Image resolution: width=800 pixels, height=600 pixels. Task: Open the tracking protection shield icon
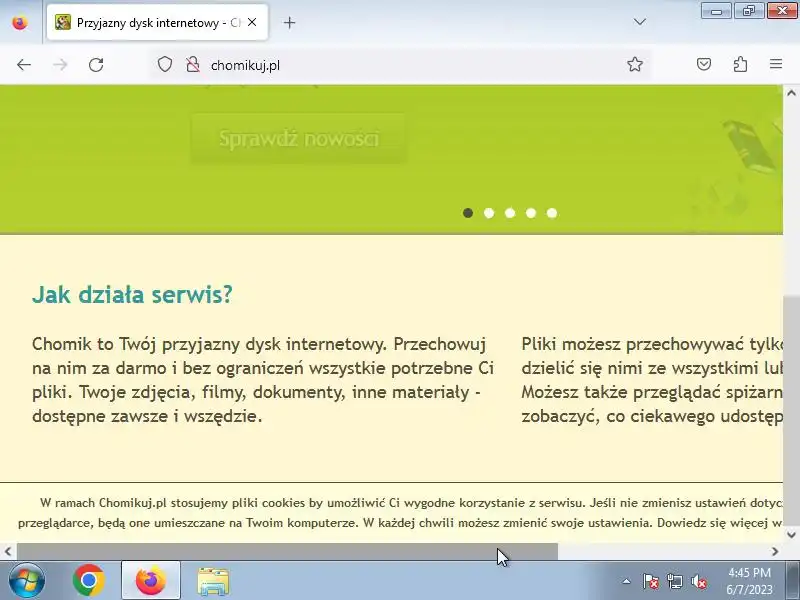[x=164, y=65]
